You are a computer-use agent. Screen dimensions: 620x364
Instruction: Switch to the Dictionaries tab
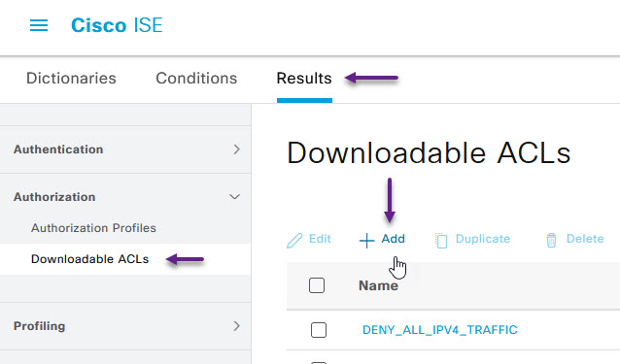coord(71,79)
